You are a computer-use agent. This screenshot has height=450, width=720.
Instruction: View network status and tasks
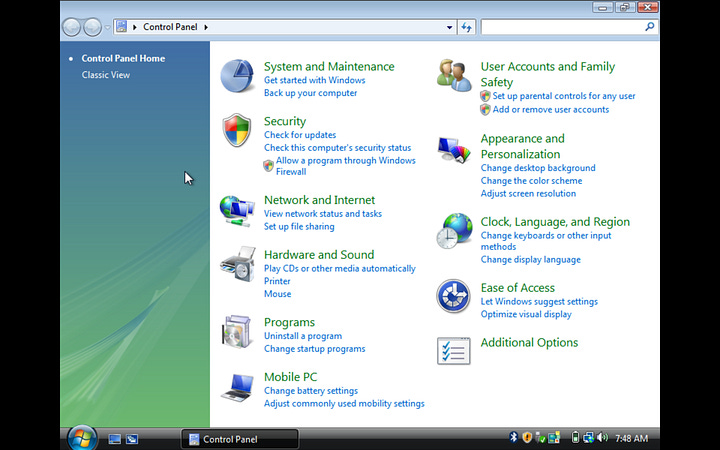point(322,214)
